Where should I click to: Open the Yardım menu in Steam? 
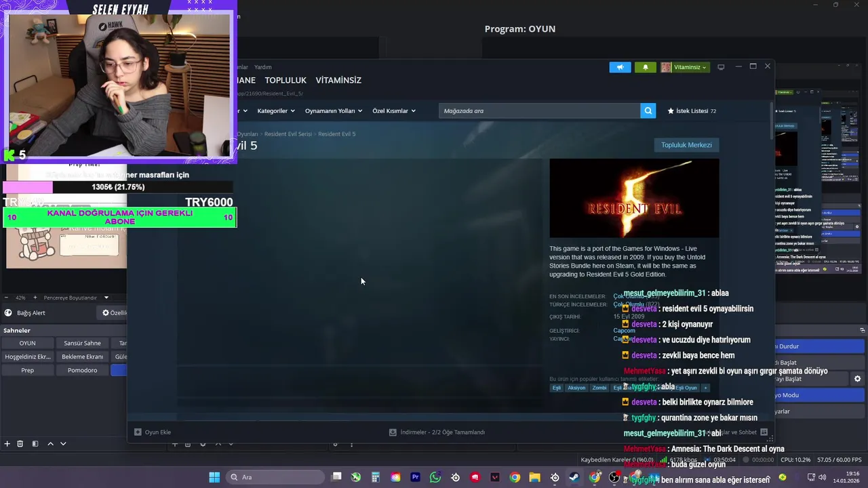click(x=262, y=67)
